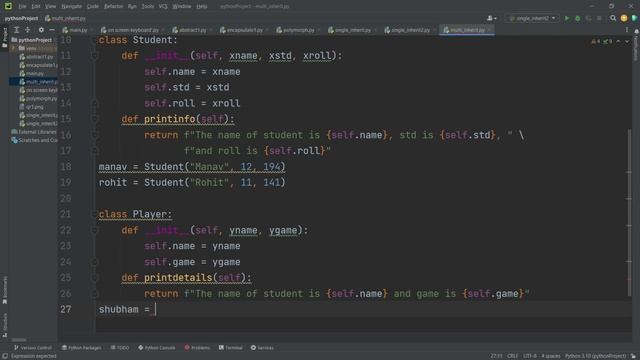Click the PyCharm logo icon
This screenshot has height=360, width=640.
(x=8, y=6)
